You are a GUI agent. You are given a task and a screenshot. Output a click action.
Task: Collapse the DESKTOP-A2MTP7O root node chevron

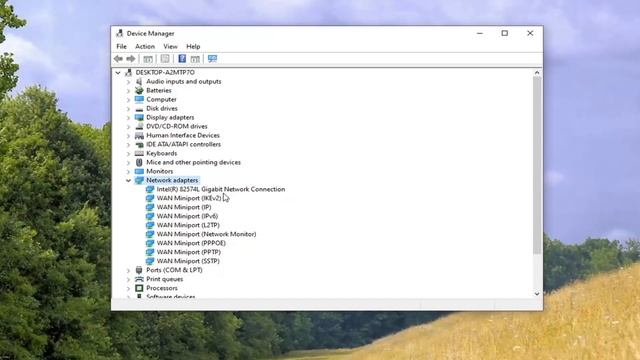pyautogui.click(x=118, y=73)
